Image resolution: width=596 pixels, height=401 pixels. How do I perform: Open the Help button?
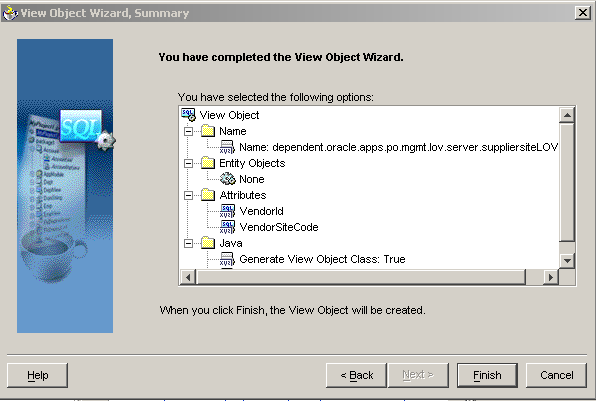click(x=38, y=375)
